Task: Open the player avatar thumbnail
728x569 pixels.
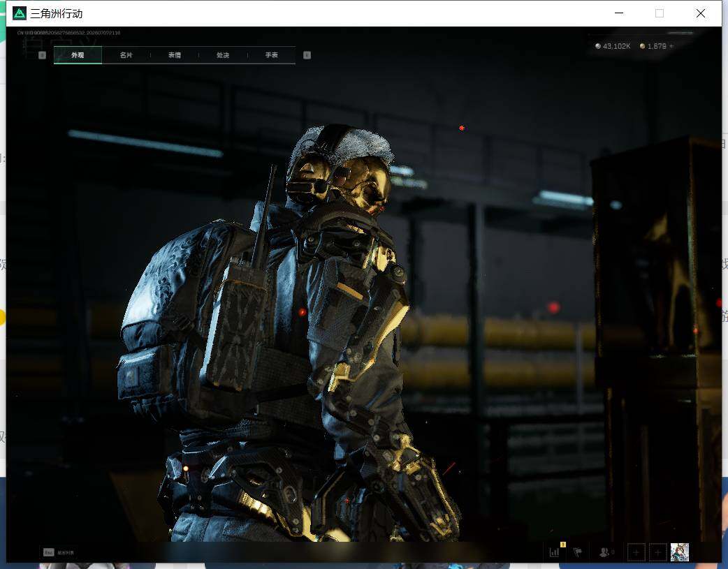Action: pos(680,552)
